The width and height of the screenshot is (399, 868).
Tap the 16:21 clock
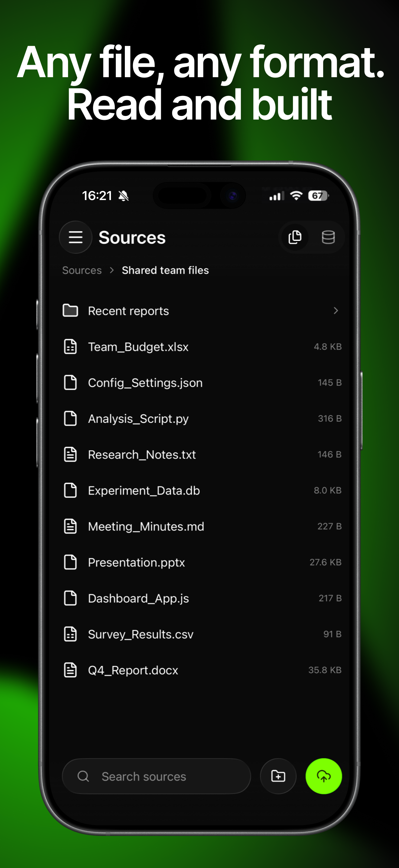(x=97, y=196)
